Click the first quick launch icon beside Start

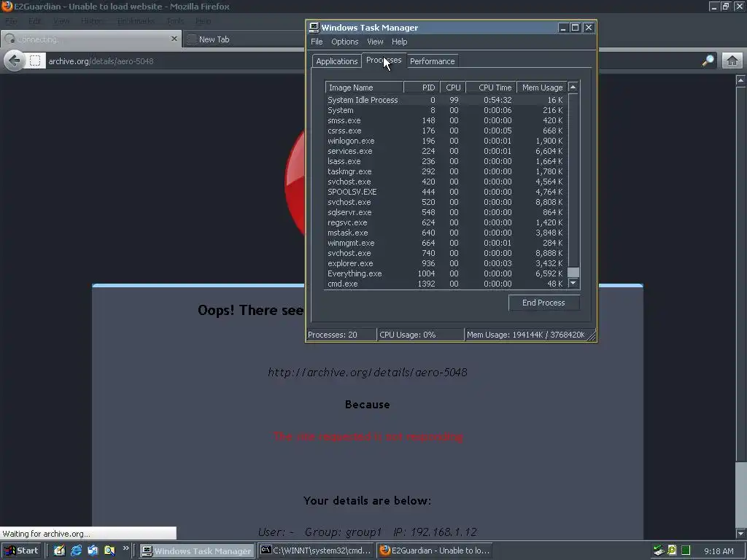[59, 551]
